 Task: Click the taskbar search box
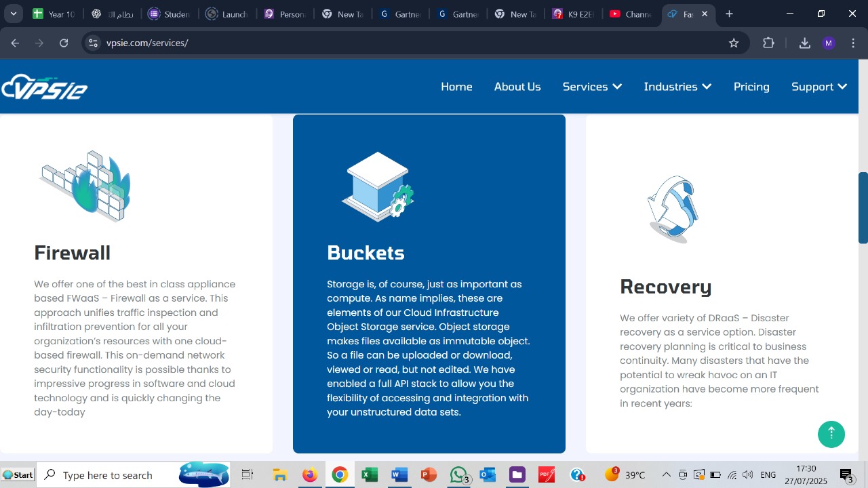point(108,474)
